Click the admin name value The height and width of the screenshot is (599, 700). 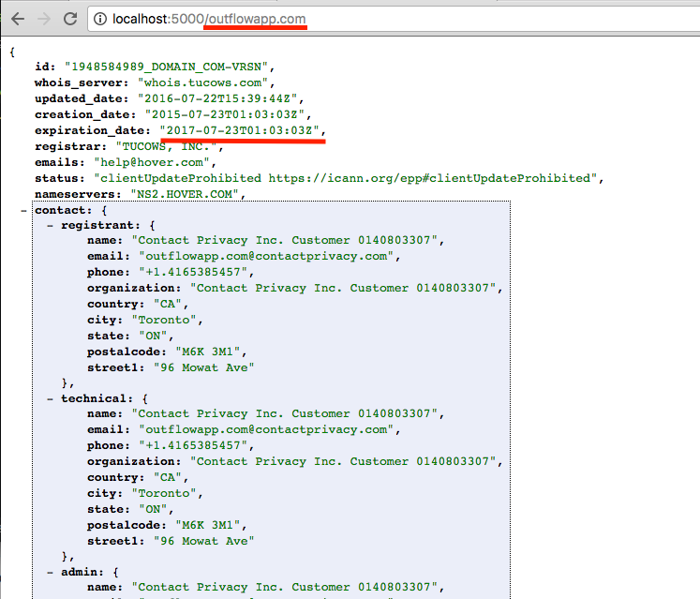tap(284, 587)
